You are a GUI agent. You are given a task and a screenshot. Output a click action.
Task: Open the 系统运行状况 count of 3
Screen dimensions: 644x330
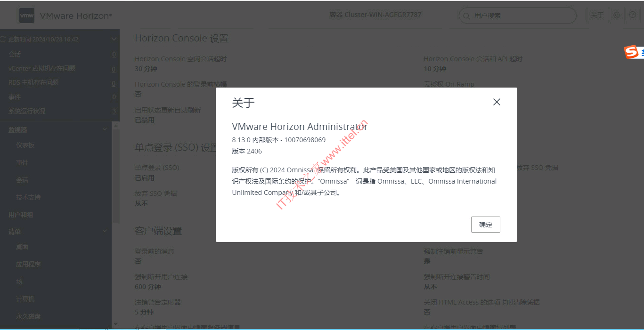114,112
